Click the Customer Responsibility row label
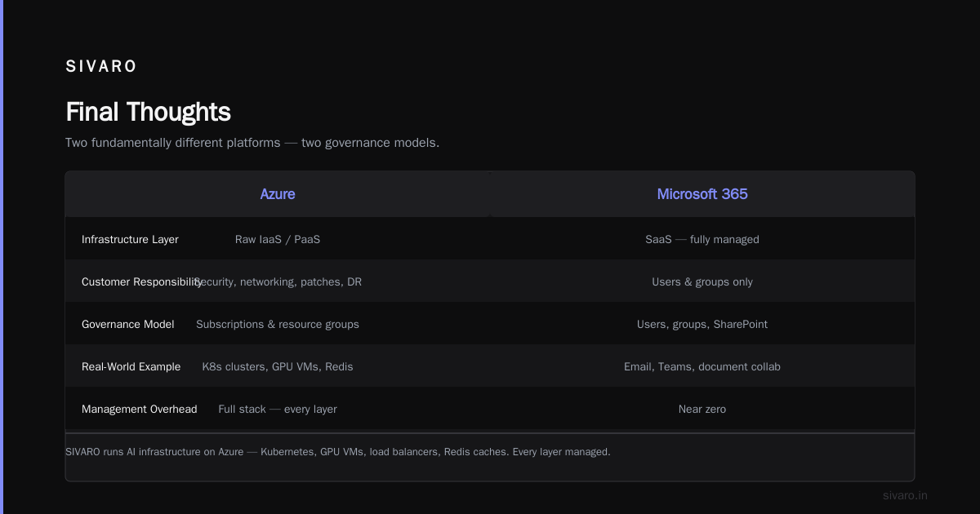 141,281
